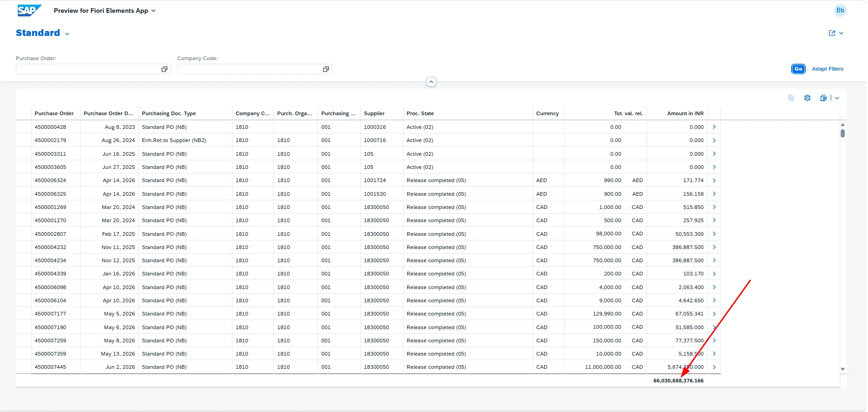
Task: Click the Supplier column header
Action: 382,113
